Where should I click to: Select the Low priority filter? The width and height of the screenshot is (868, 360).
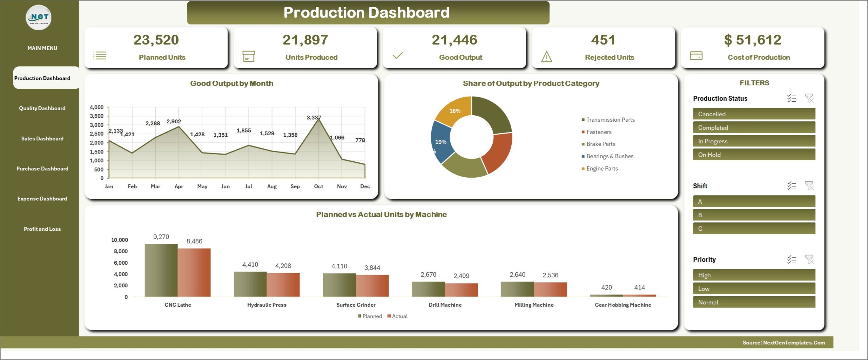(x=754, y=288)
